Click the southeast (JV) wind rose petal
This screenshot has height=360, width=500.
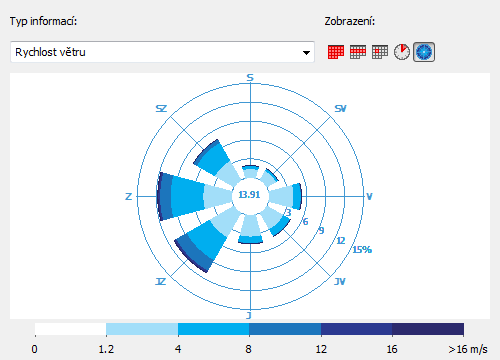[x=274, y=220]
